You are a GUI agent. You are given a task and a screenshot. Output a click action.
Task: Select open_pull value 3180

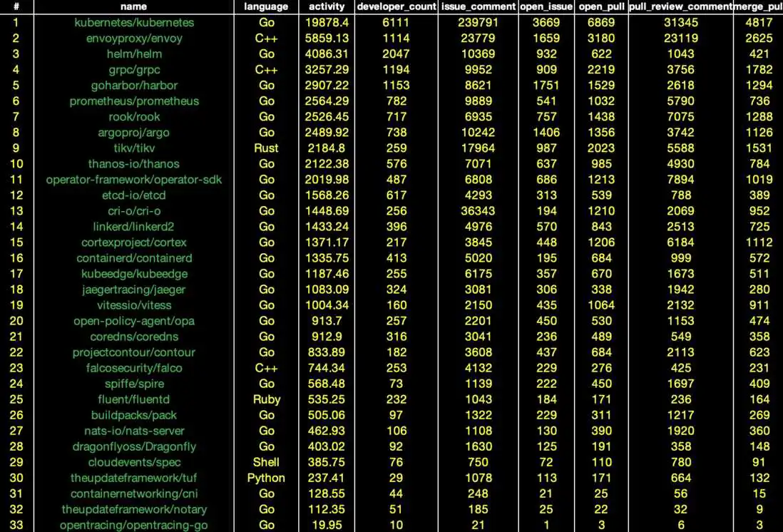(x=602, y=39)
